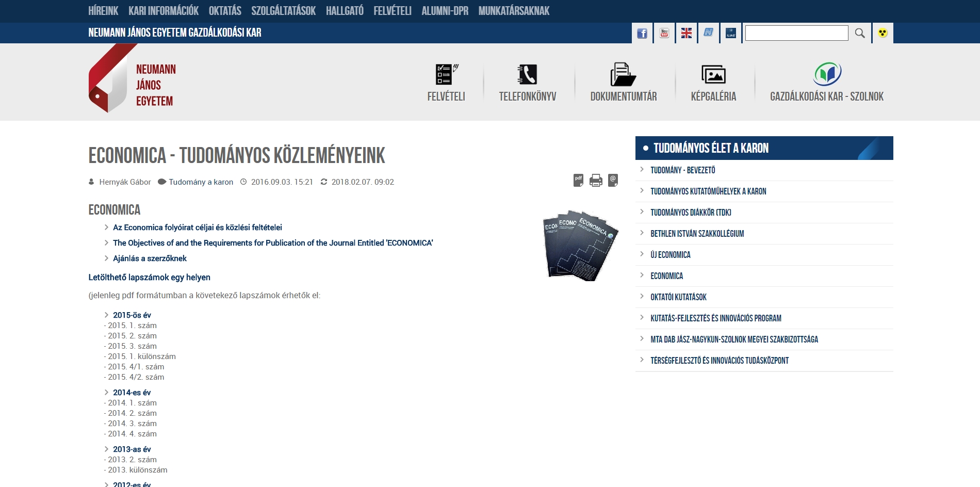
Task: Expand chevron next to Oktatói kutatások
Action: click(642, 296)
